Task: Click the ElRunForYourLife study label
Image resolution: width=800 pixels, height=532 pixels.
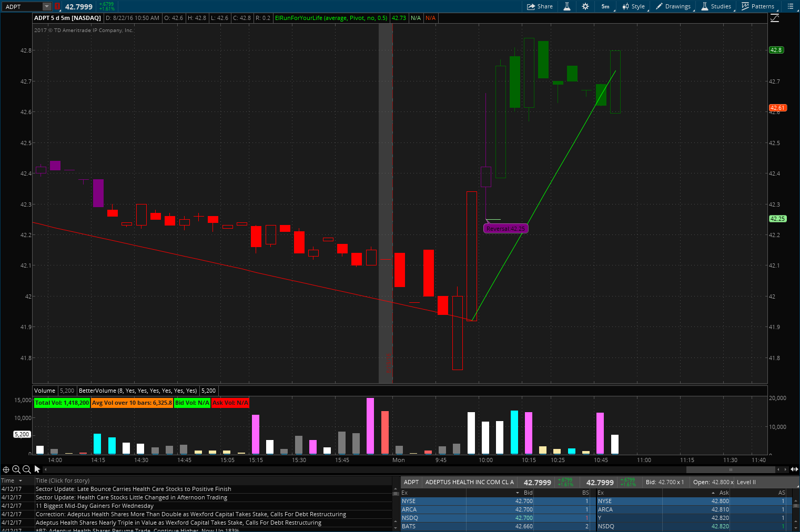Action: 331,18
